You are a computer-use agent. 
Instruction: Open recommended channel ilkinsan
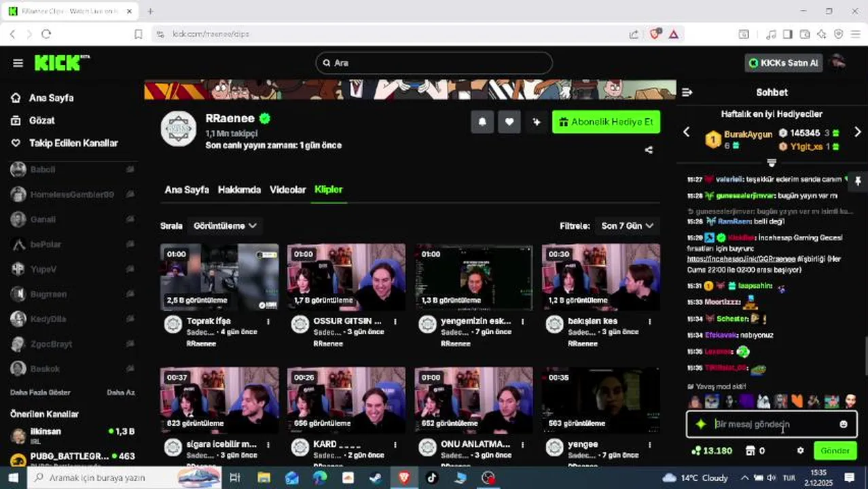[73, 435]
